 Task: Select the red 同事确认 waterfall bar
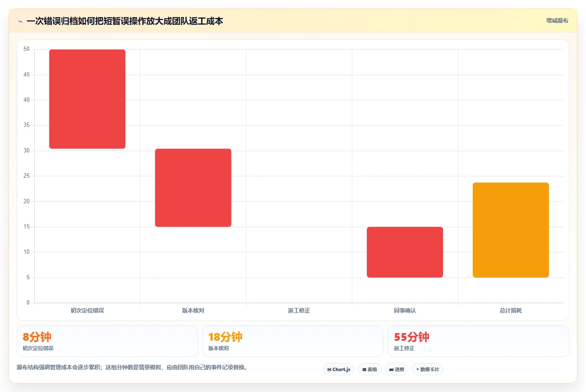405,252
